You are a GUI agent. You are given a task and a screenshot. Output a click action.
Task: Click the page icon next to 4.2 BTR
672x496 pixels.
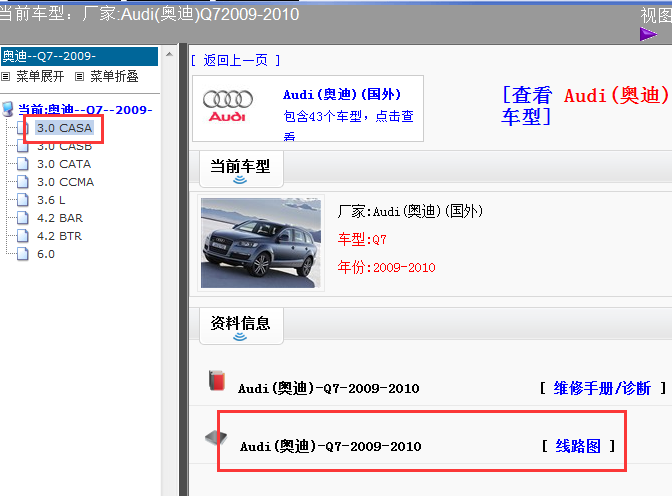coord(23,236)
